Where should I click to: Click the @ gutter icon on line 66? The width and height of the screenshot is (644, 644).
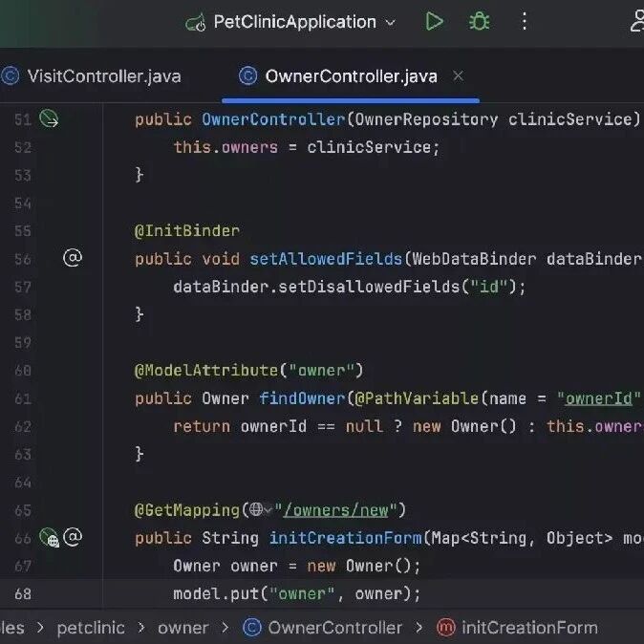pos(73,537)
